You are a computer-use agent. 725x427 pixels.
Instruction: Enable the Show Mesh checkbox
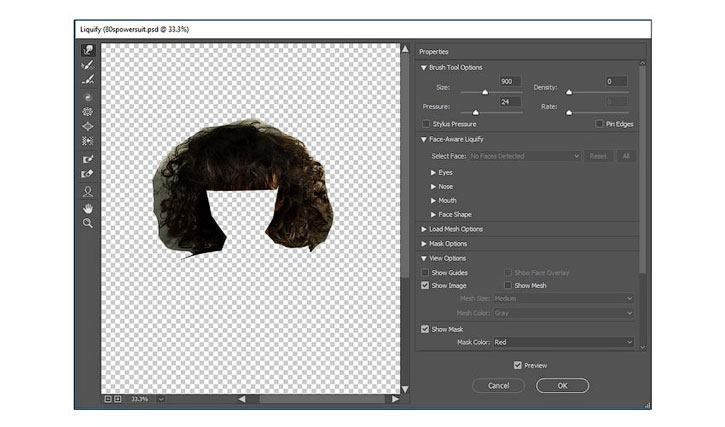(x=508, y=285)
